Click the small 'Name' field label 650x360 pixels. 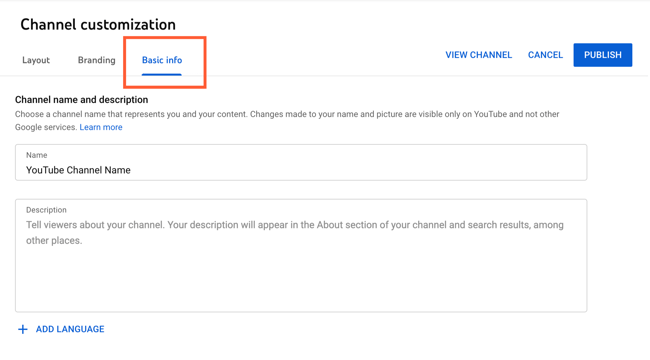(36, 155)
